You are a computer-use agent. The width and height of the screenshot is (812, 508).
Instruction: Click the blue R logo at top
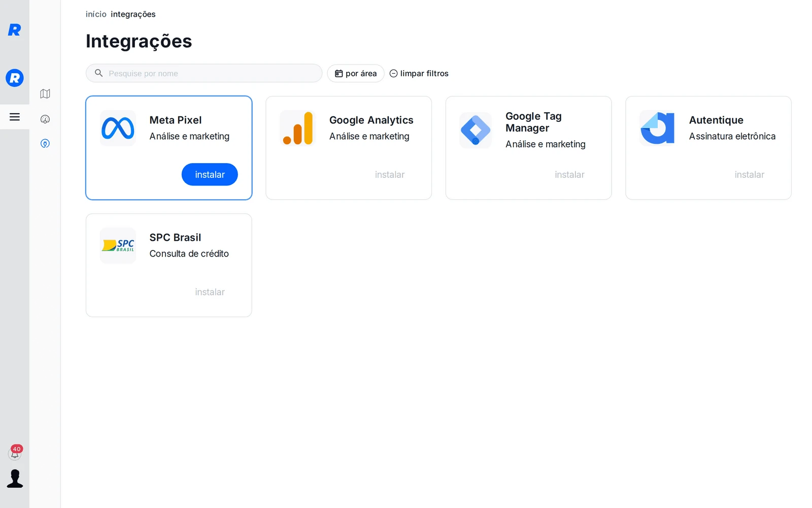tap(15, 30)
